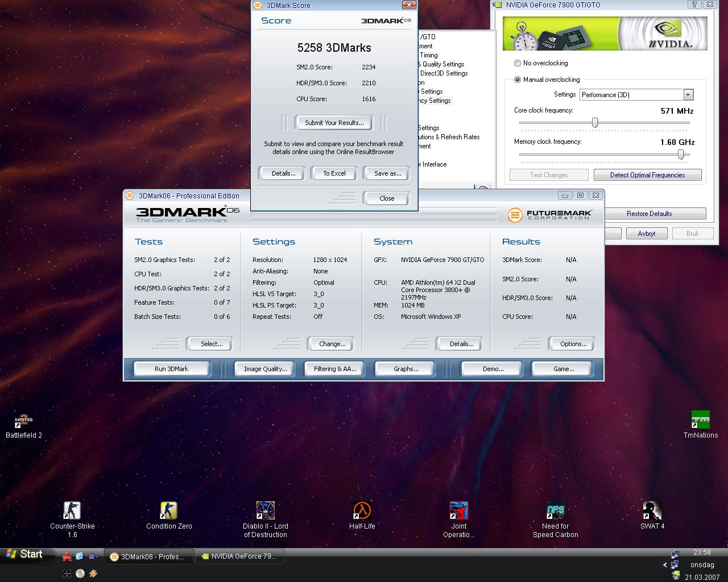Click the 1280 x 1024 resolution value
Image resolution: width=728 pixels, height=582 pixels.
tap(330, 260)
